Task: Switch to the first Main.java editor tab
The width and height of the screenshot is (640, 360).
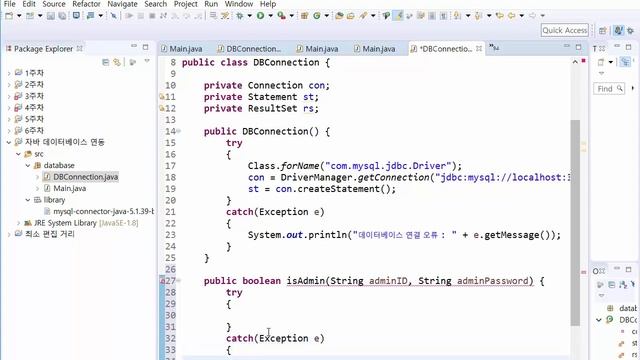Action: [182, 49]
